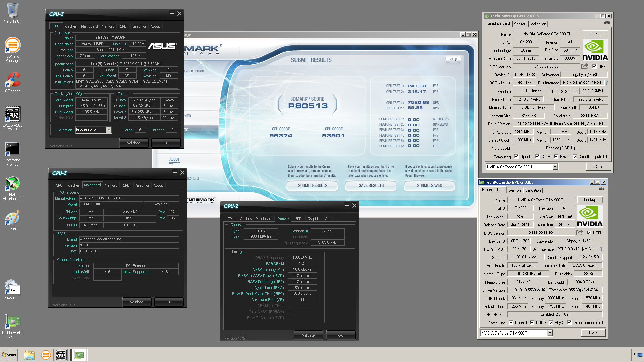This screenshot has height=362, width=644.
Task: Click Validate in CPU-Z Memory window
Action: (x=308, y=335)
